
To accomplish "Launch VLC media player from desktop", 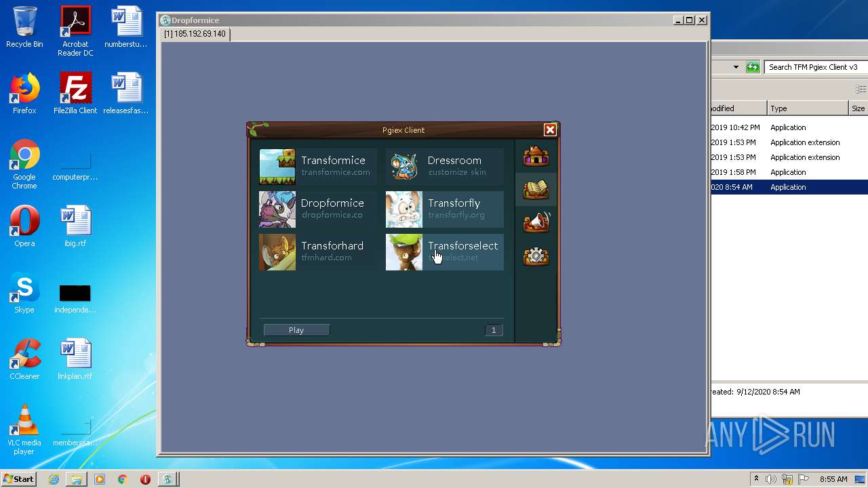I will tap(24, 430).
